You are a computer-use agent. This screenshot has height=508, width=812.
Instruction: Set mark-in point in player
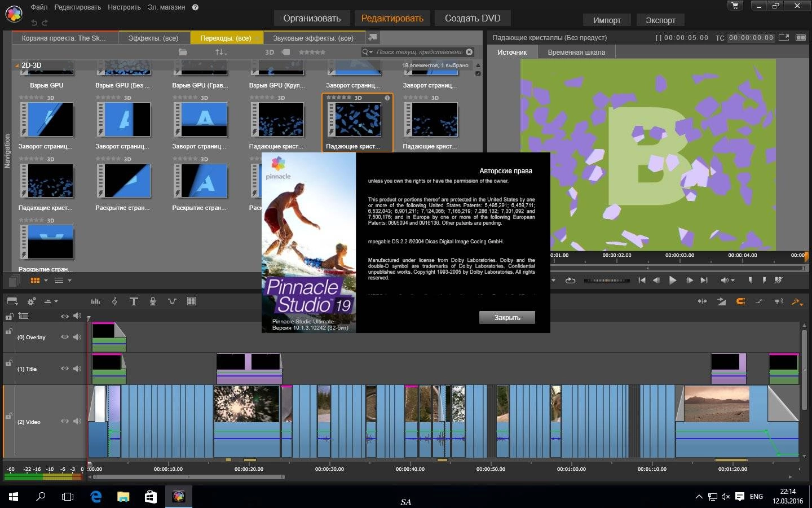pyautogui.click(x=750, y=280)
